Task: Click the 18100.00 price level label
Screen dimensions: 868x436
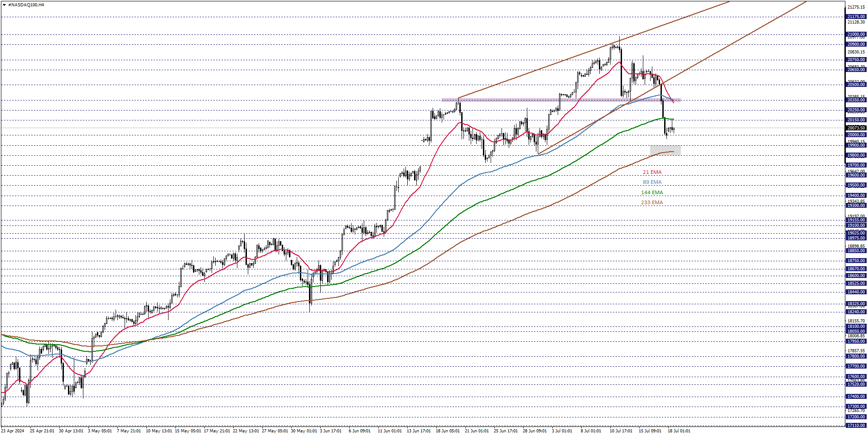Action: (x=856, y=326)
